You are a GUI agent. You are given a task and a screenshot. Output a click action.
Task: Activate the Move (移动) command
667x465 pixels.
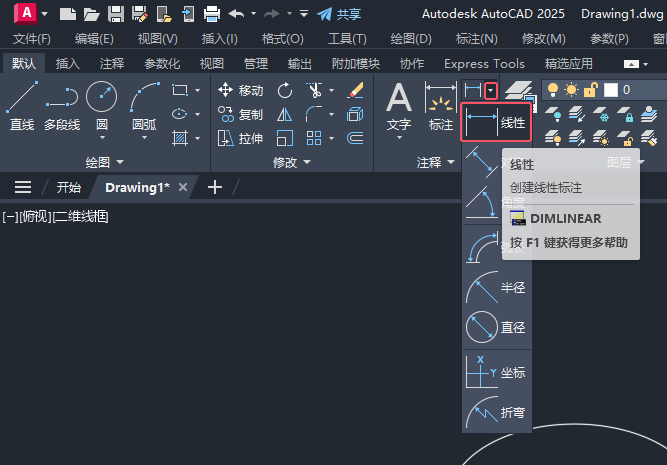(240, 90)
